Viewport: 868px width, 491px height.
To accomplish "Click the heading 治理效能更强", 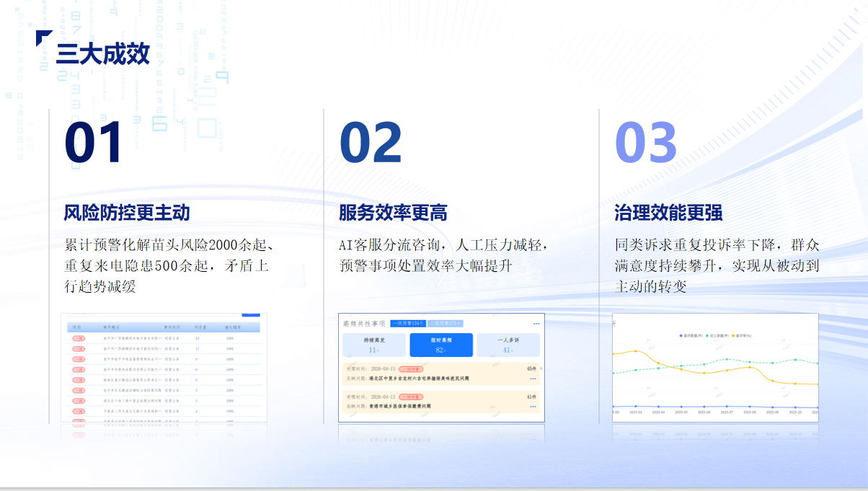I will pos(668,213).
